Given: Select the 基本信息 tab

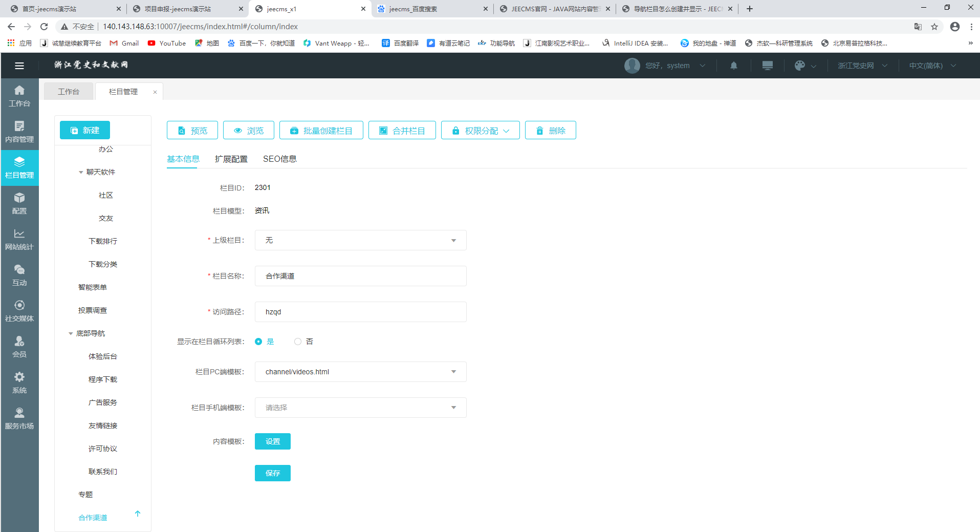Looking at the screenshot, I should tap(183, 159).
